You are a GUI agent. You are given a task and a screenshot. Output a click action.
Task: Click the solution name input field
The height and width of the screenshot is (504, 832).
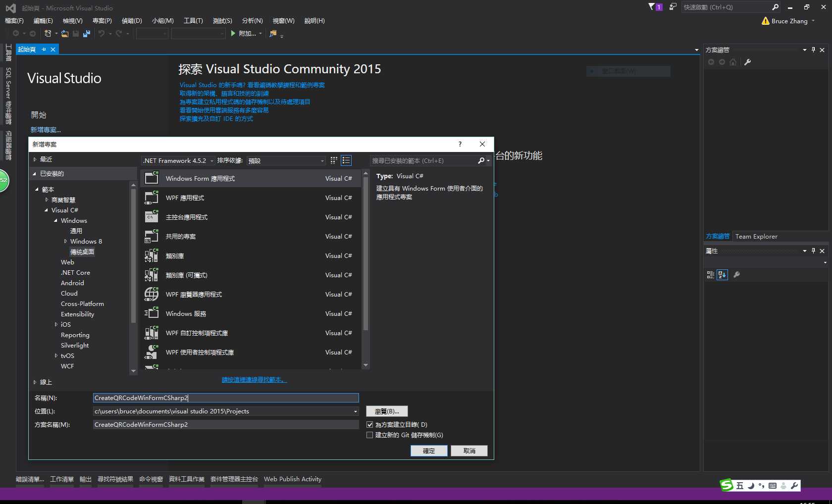click(226, 425)
